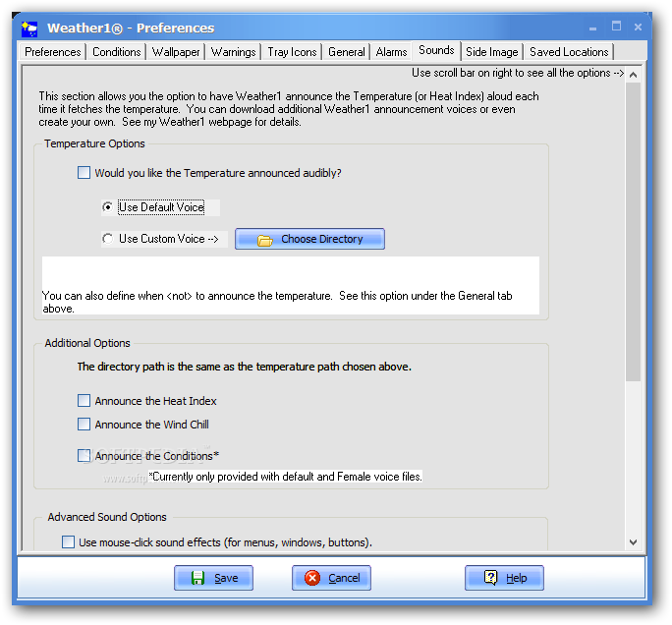This screenshot has height=625, width=672.
Task: Select Use Default Voice radio button
Action: pyautogui.click(x=107, y=207)
